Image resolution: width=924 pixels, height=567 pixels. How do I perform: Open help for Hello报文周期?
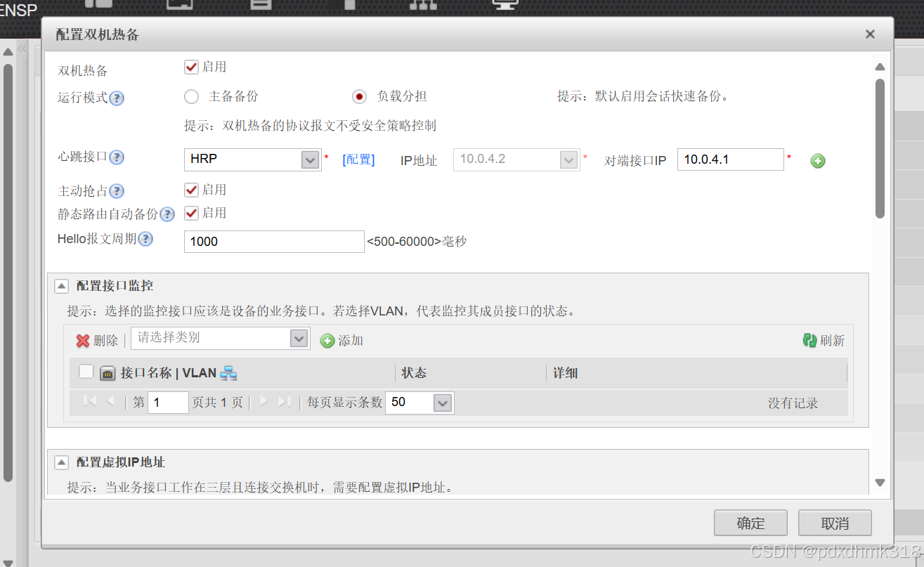point(145,240)
